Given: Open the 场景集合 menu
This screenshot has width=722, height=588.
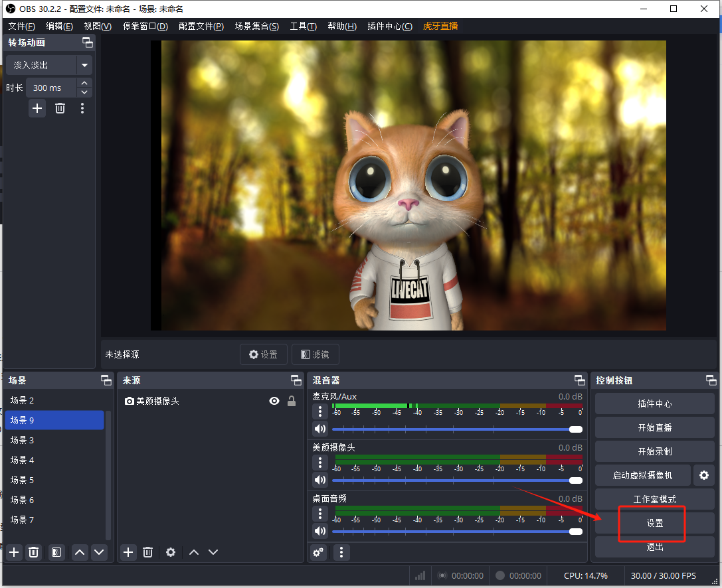Looking at the screenshot, I should pyautogui.click(x=257, y=27).
